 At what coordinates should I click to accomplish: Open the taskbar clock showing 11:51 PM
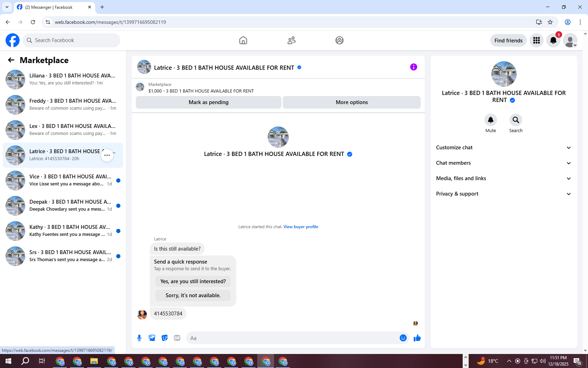point(558,361)
